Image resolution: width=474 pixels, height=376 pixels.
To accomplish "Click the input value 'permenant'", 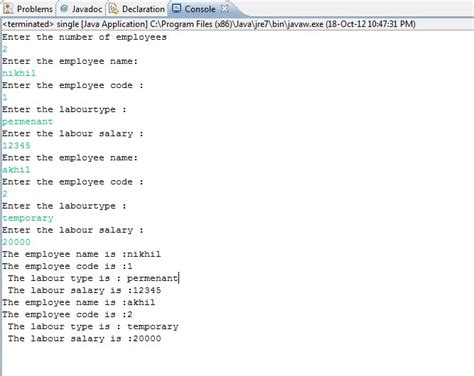I will (27, 121).
